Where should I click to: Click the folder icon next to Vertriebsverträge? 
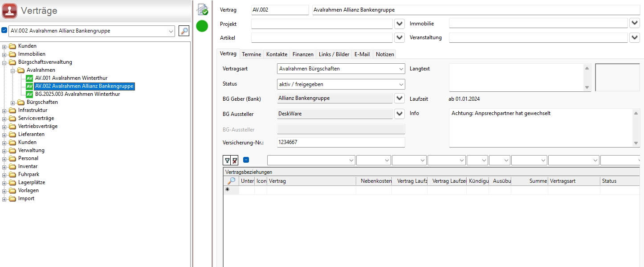pyautogui.click(x=12, y=126)
